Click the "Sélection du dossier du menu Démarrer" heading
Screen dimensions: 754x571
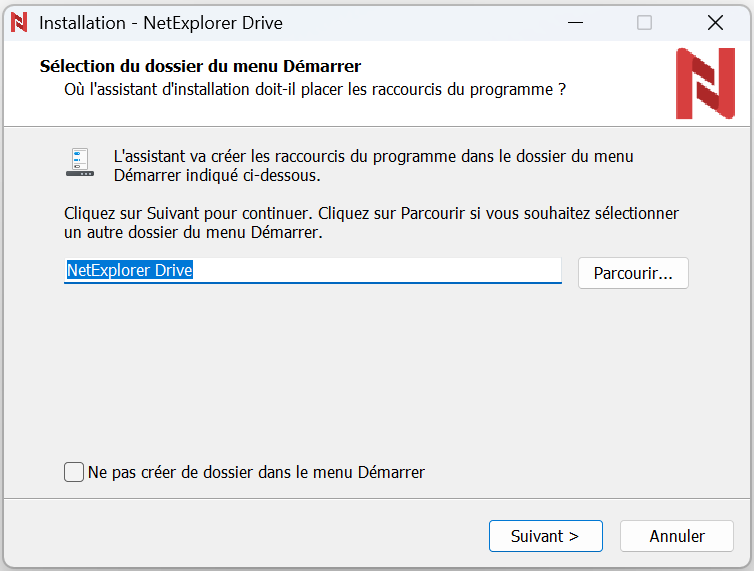point(200,66)
